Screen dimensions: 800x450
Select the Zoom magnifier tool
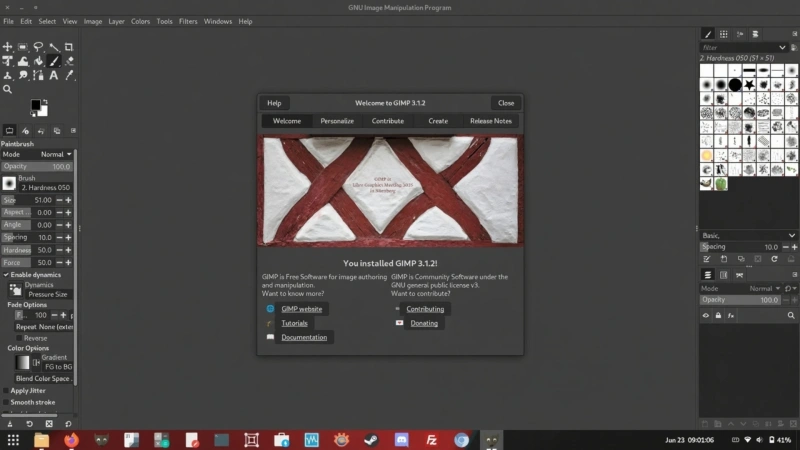7,89
